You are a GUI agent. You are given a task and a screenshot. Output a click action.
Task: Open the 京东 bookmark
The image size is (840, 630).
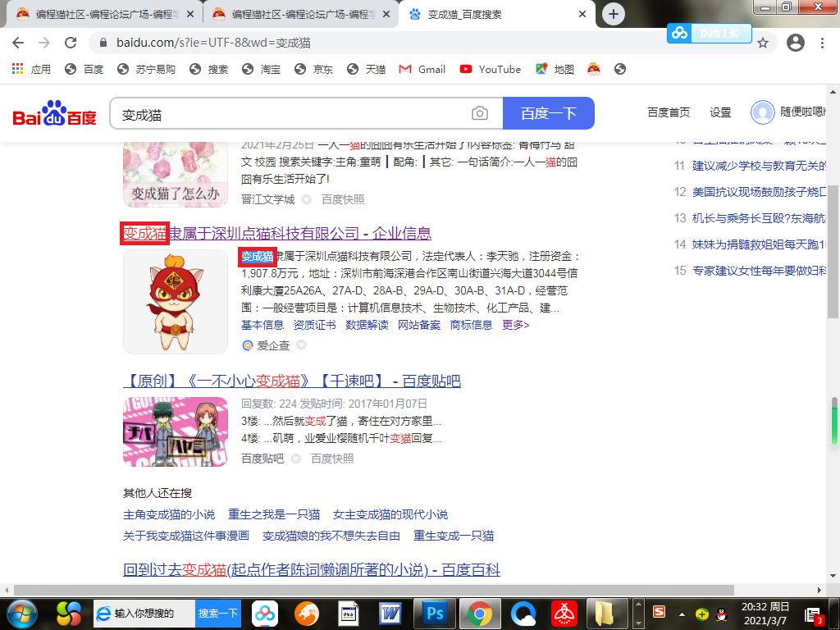point(314,69)
